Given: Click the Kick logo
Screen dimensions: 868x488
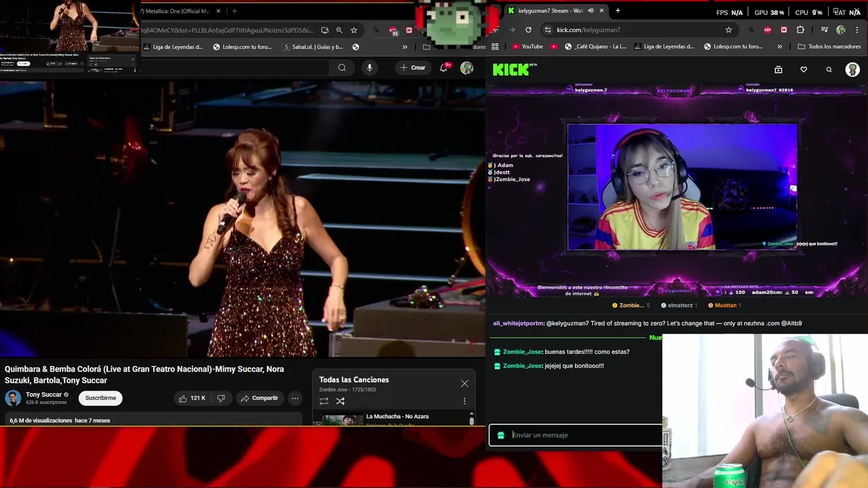Looking at the screenshot, I should point(511,69).
